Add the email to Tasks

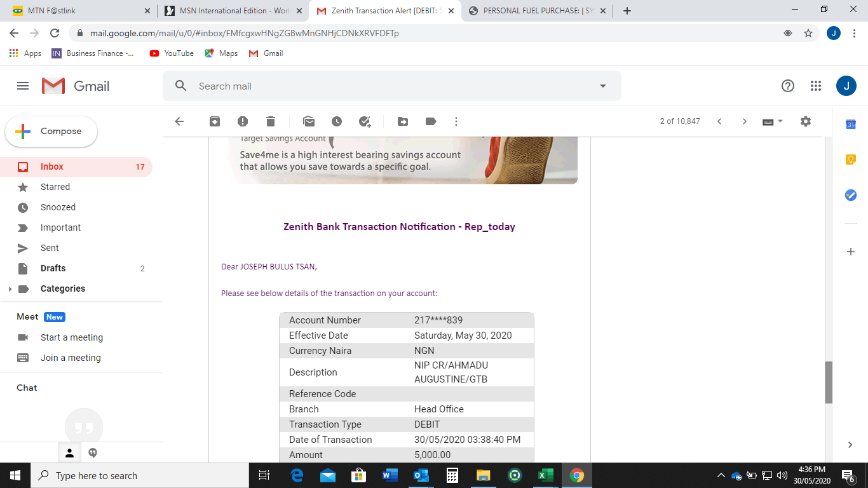coord(365,121)
